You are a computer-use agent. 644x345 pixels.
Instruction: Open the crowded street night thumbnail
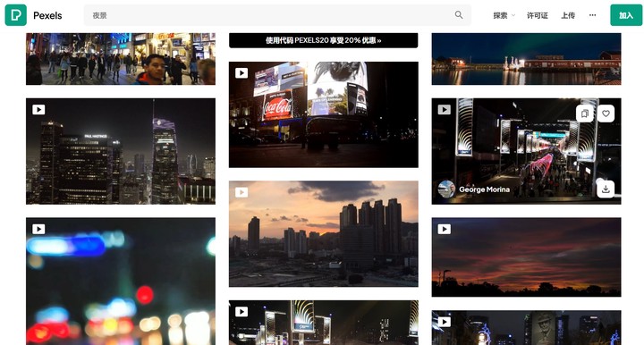(x=121, y=59)
